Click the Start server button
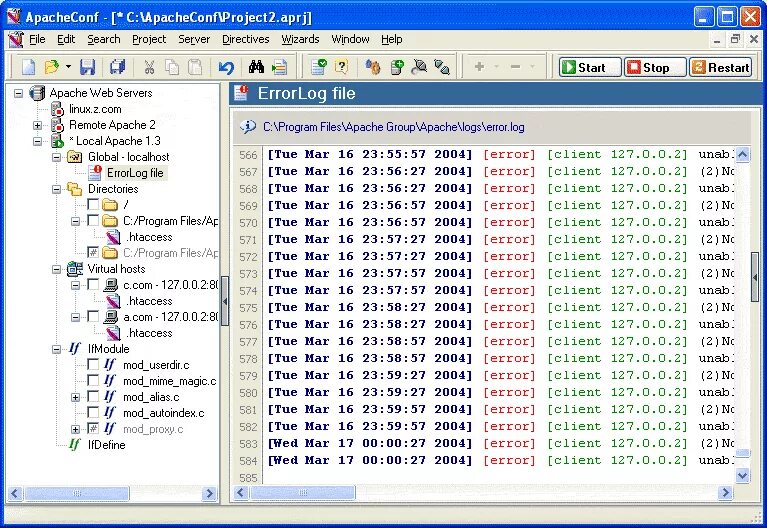767x528 pixels. (x=589, y=67)
